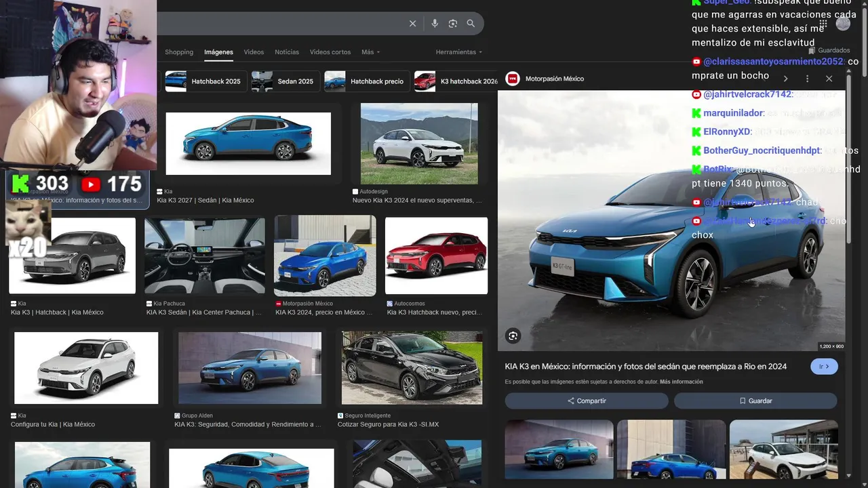Click 'KIA K3: Seguridad, Comodidad y Rendimiento' caption
The width and height of the screenshot is (868, 488).
click(248, 424)
